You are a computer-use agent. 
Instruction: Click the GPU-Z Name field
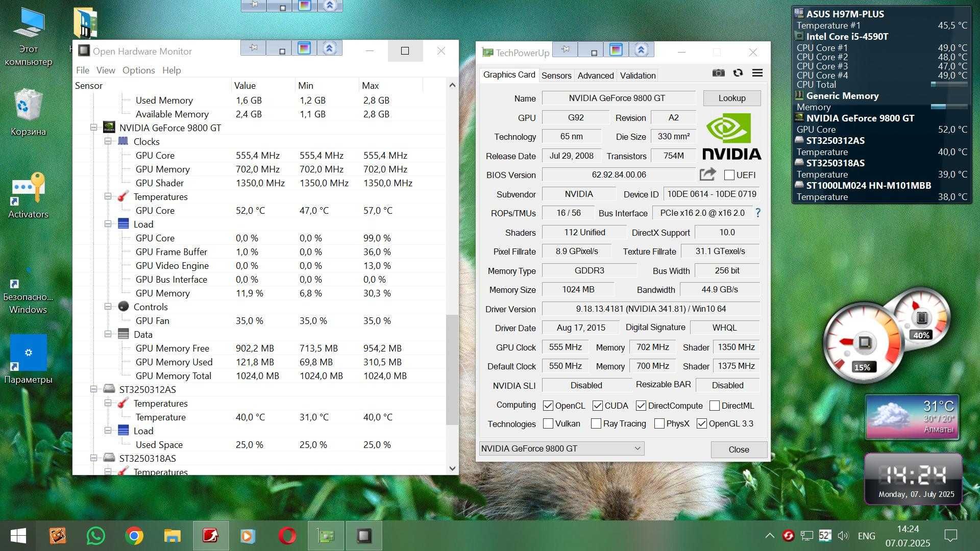tap(619, 98)
